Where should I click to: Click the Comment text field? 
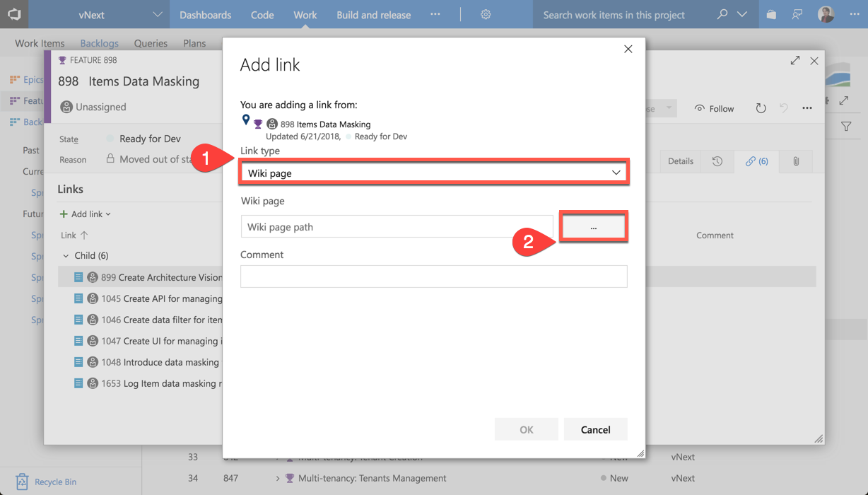(433, 276)
